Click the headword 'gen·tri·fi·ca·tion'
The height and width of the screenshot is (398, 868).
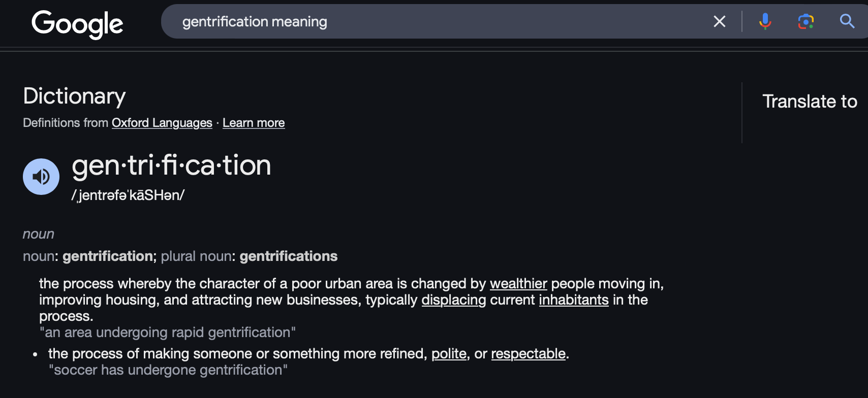pyautogui.click(x=171, y=165)
